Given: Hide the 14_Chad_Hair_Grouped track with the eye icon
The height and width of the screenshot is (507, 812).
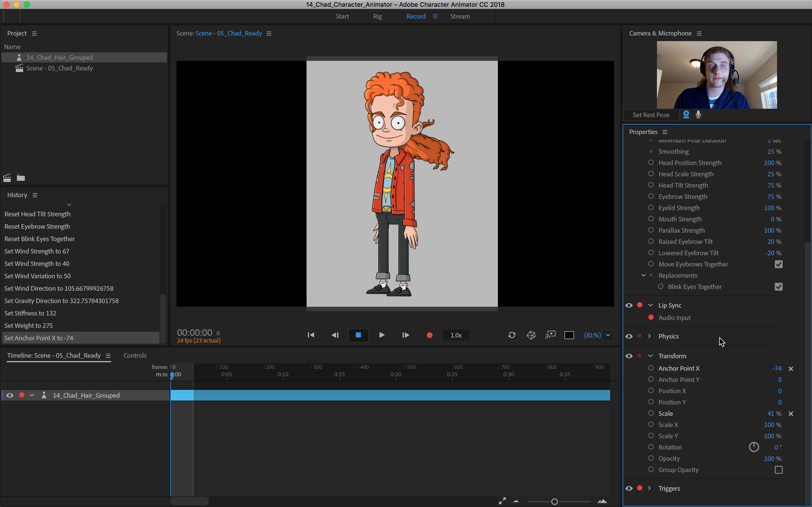Looking at the screenshot, I should point(9,395).
